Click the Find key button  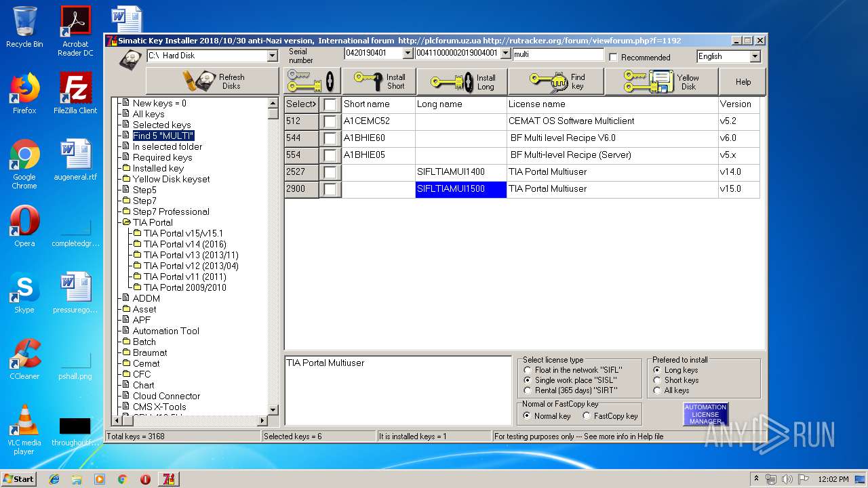tap(556, 81)
